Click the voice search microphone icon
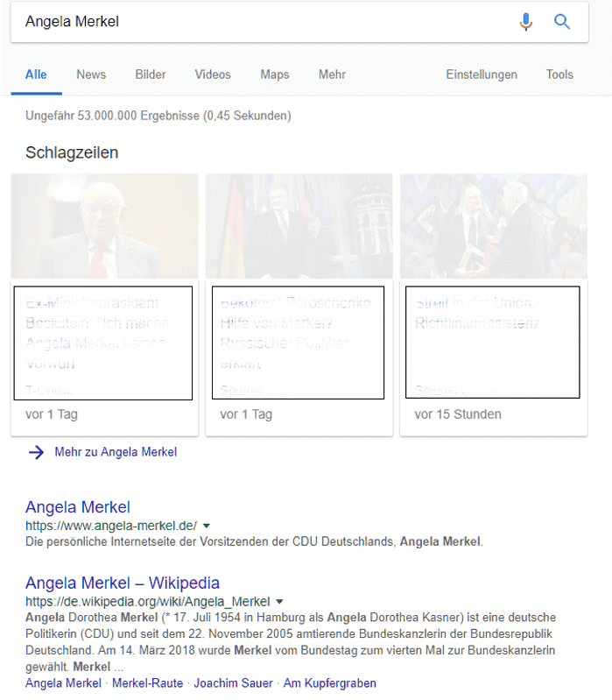This screenshot has height=700, width=612. 526,21
